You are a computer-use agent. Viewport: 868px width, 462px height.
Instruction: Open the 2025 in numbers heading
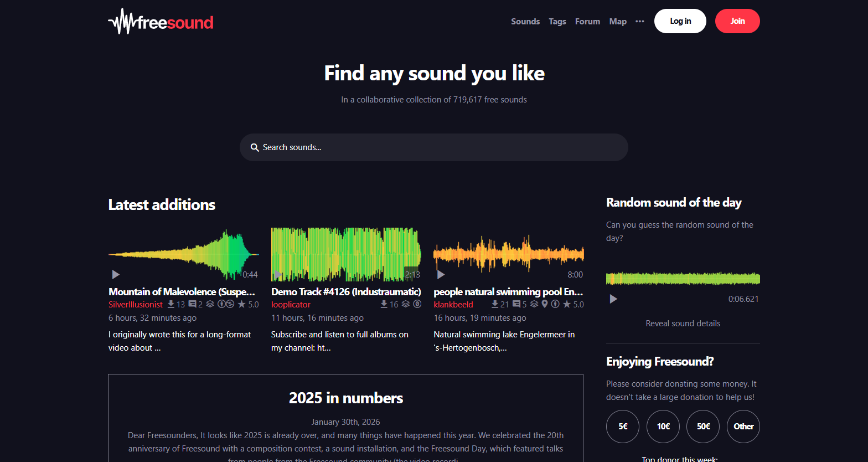coord(346,398)
